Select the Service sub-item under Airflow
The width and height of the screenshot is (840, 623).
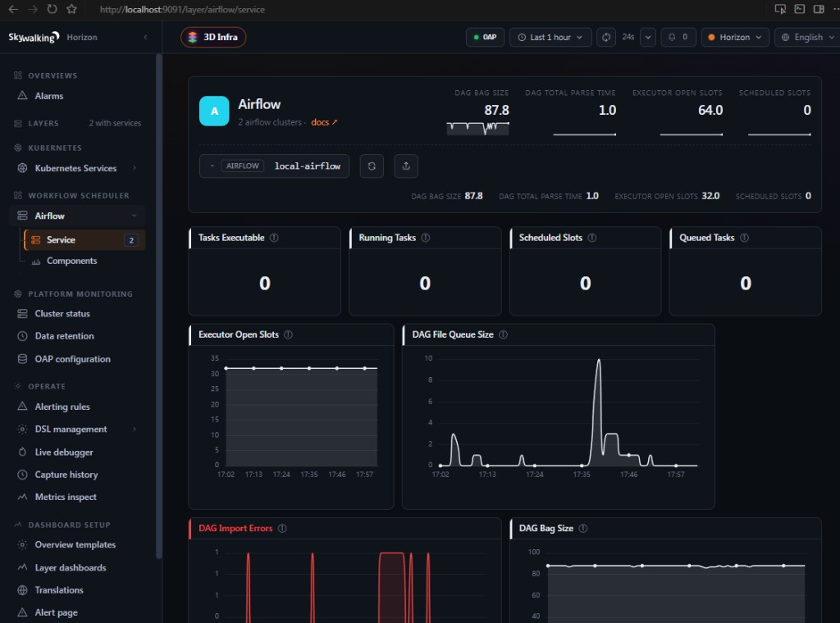(x=84, y=240)
